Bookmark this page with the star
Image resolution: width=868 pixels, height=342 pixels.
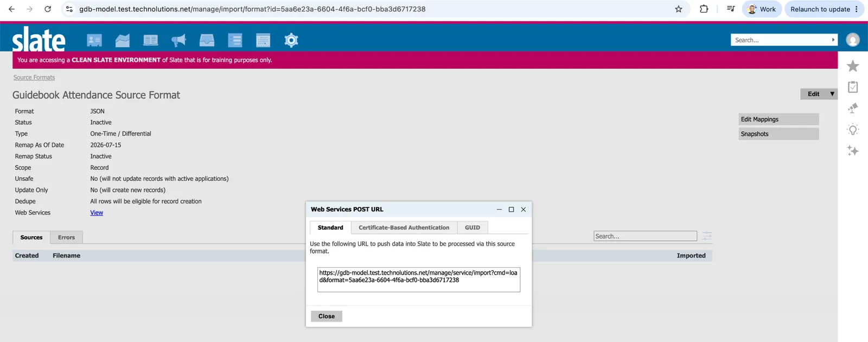pyautogui.click(x=678, y=9)
